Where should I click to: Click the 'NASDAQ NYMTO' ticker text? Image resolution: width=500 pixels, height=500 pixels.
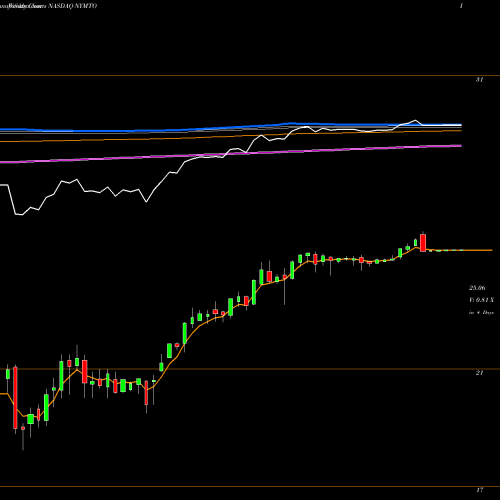[x=74, y=6]
